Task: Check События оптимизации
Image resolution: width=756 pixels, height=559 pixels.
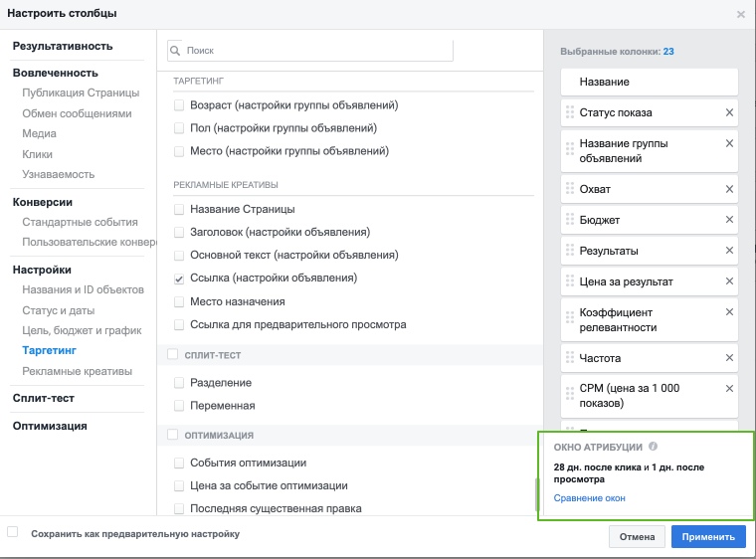Action: 179,464
